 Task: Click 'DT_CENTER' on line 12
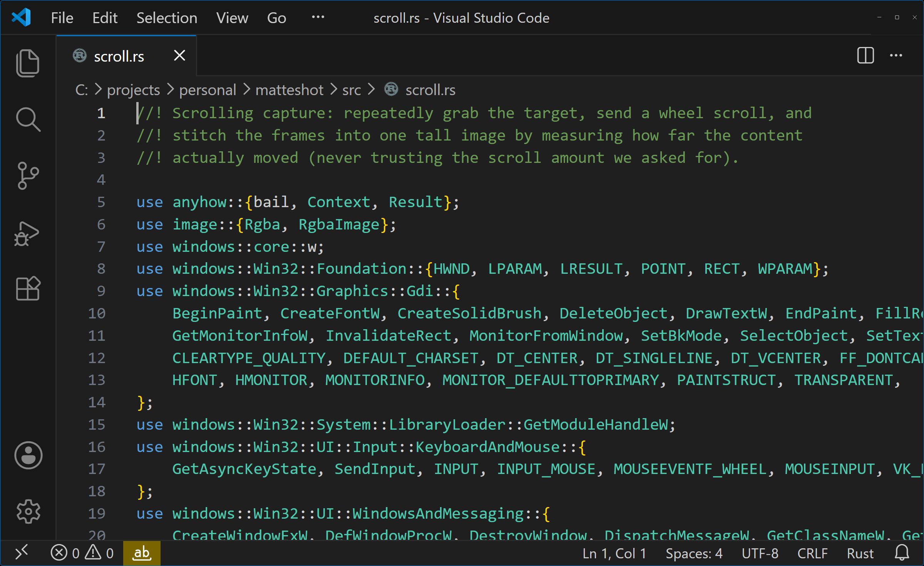[537, 358]
